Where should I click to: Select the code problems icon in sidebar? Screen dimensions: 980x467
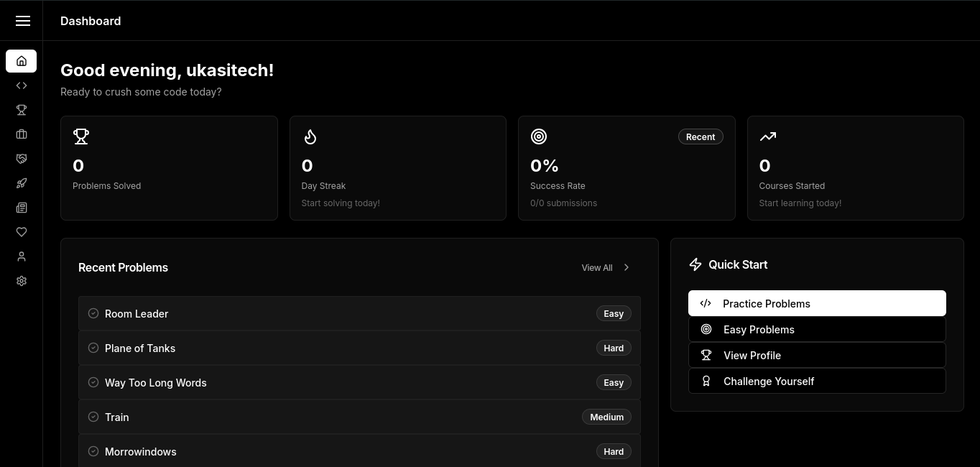[22, 85]
